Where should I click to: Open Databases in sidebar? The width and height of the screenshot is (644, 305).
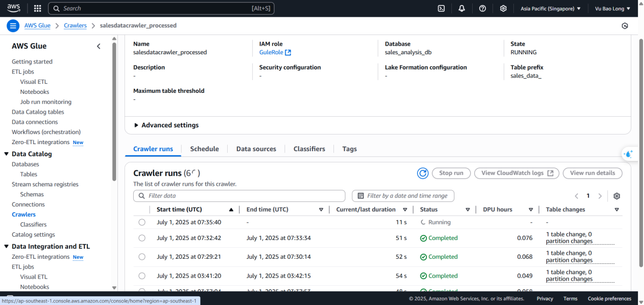(25, 164)
